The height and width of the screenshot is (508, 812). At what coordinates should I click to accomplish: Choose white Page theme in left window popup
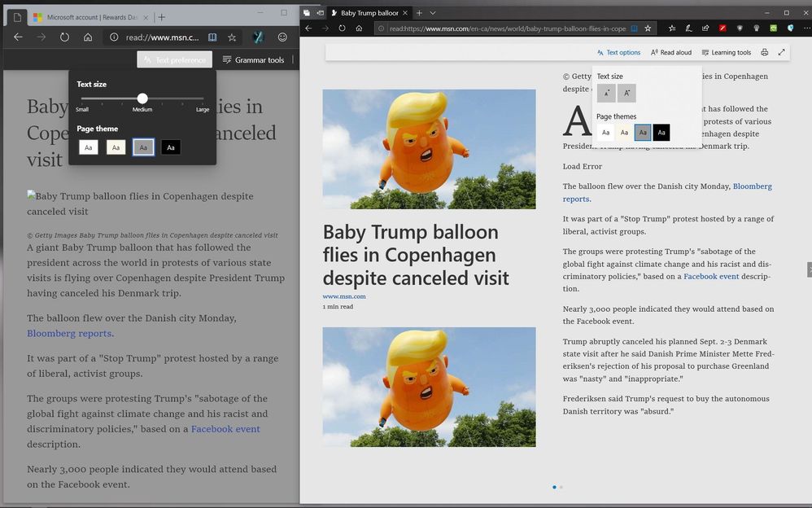point(89,147)
